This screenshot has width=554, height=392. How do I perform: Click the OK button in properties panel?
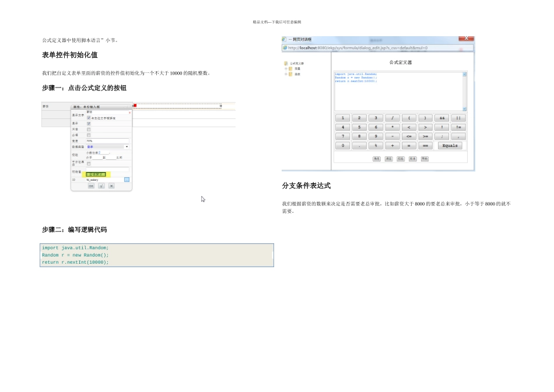coord(91,185)
